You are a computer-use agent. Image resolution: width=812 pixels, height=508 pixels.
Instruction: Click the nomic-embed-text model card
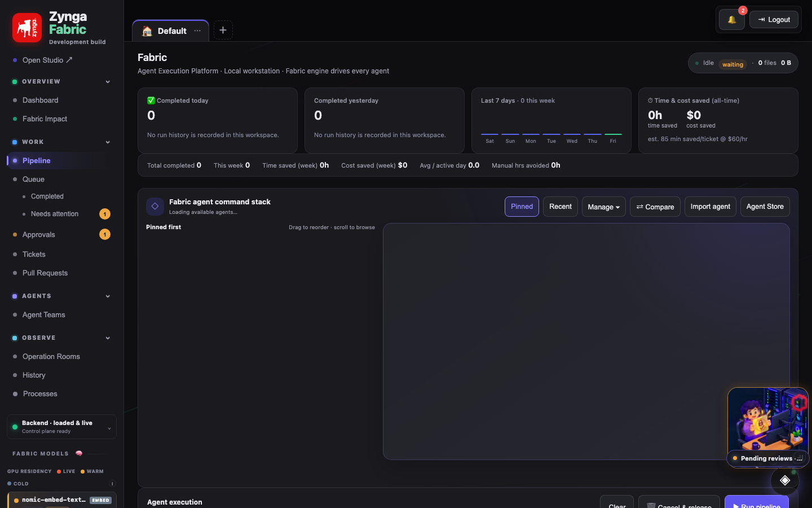pos(61,500)
